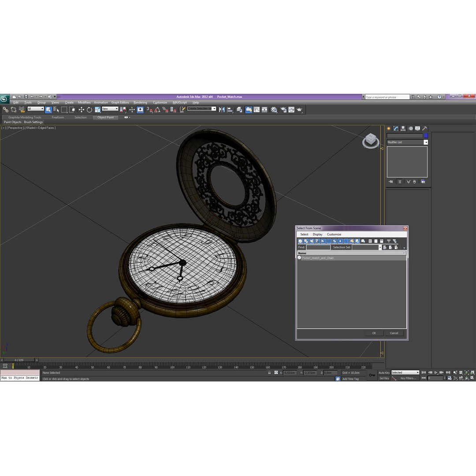The width and height of the screenshot is (476, 476).
Task: Toggle the 3D Snaps button
Action: click(150, 110)
